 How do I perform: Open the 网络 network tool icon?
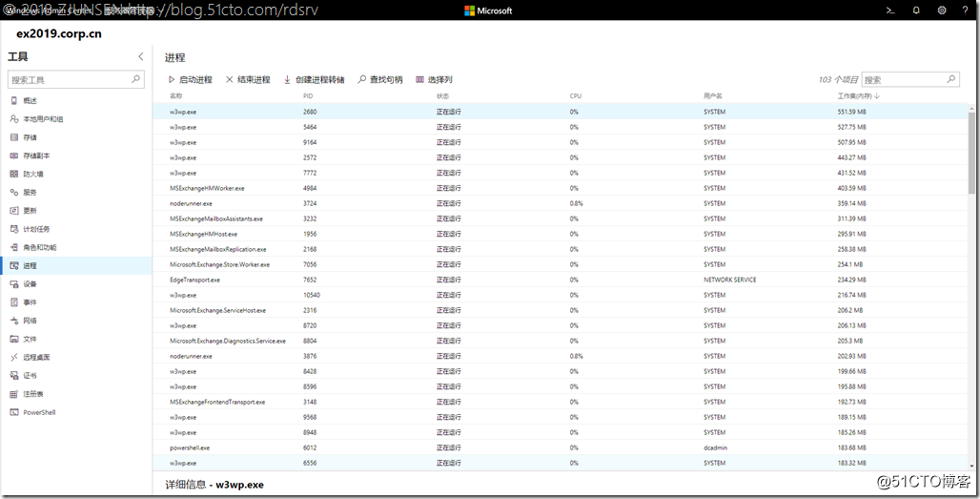[13, 321]
